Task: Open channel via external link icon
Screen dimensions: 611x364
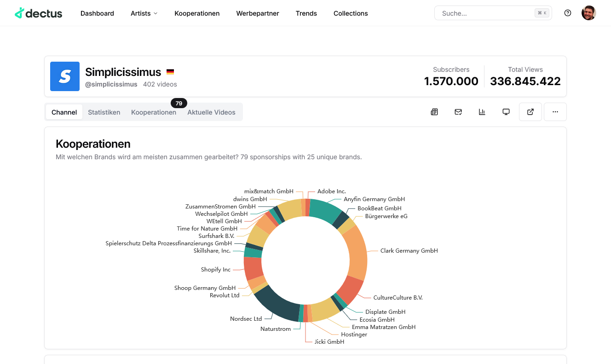Action: point(530,112)
